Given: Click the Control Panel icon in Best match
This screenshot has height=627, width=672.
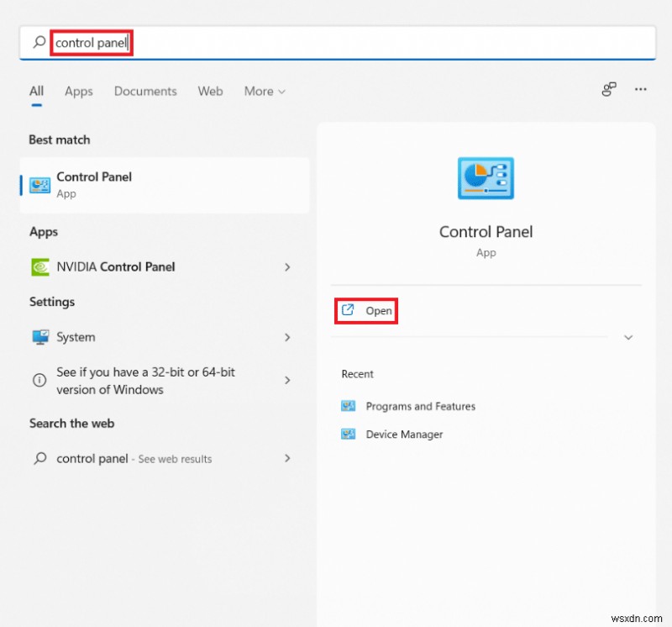Looking at the screenshot, I should pos(39,185).
